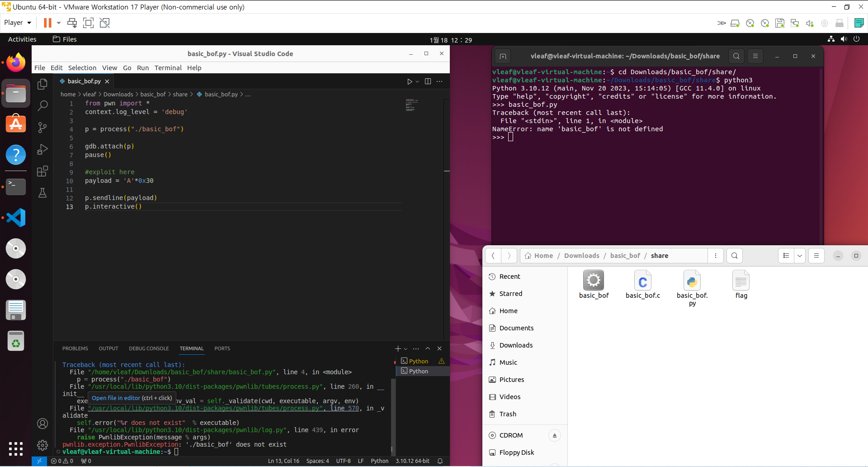The height and width of the screenshot is (467, 868).
Task: Open Search view in VS Code activity bar
Action: [42, 106]
